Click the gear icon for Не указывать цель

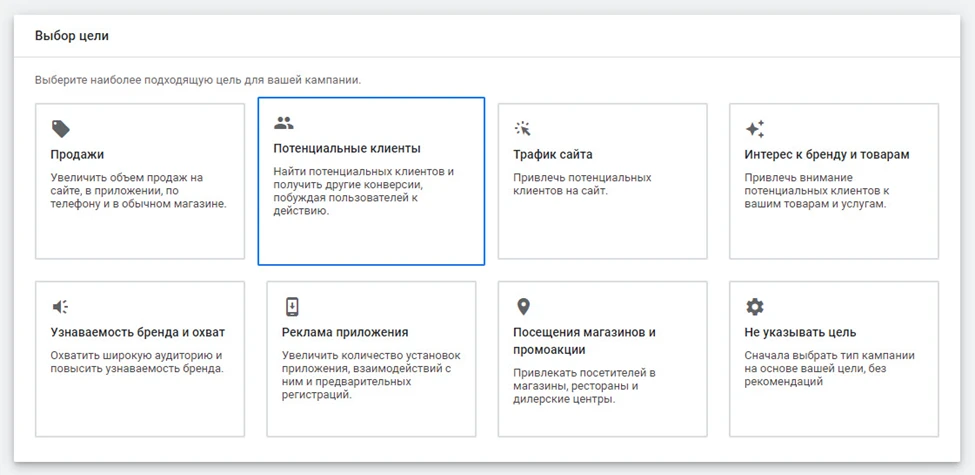point(755,307)
